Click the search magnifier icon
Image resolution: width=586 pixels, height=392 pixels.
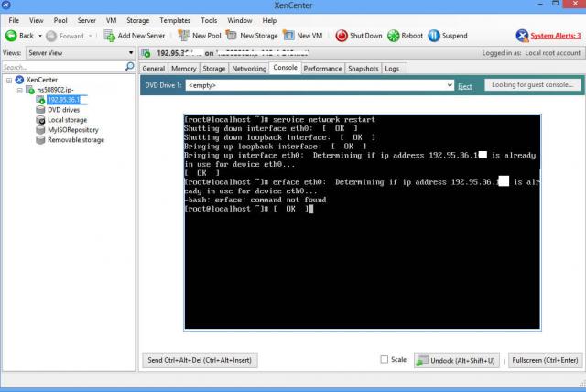(x=129, y=67)
